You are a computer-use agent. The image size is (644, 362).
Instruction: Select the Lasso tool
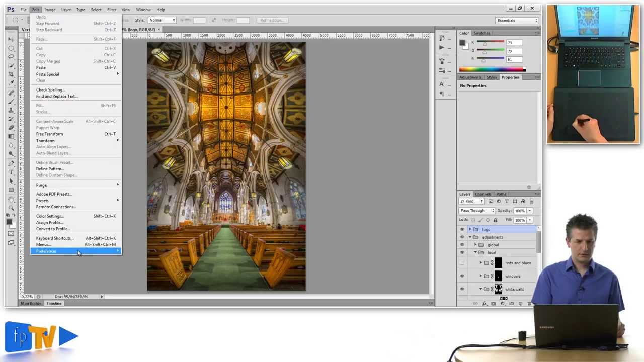pos(11,57)
